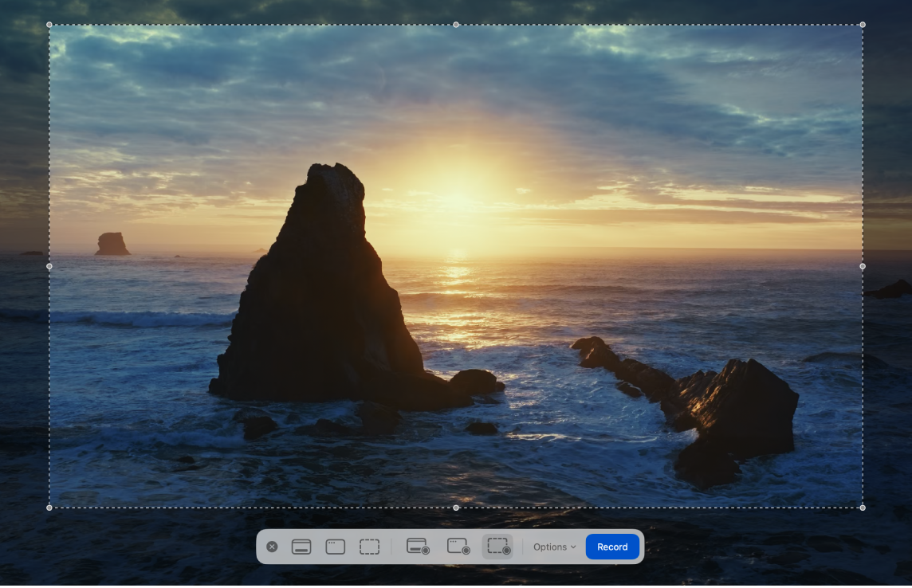Viewport: 912px width, 588px height.
Task: Click the top-center selection handle
Action: 456,25
